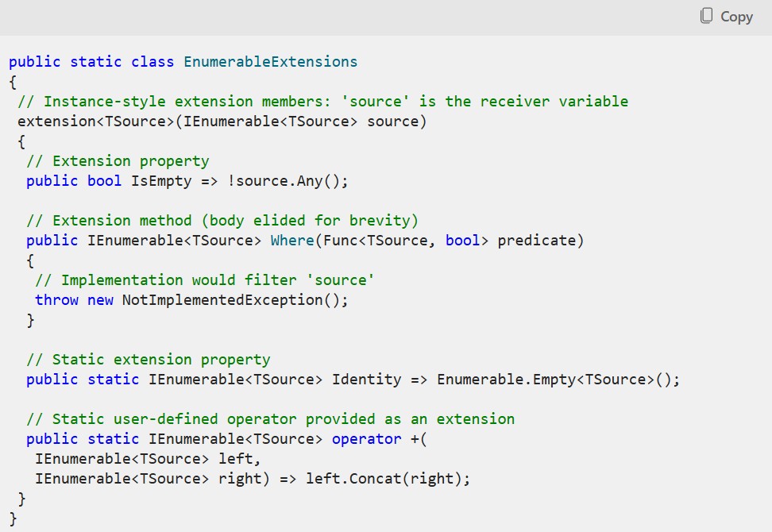The height and width of the screenshot is (532, 772).
Task: Click the clipboard Copy icon
Action: pyautogui.click(x=704, y=16)
